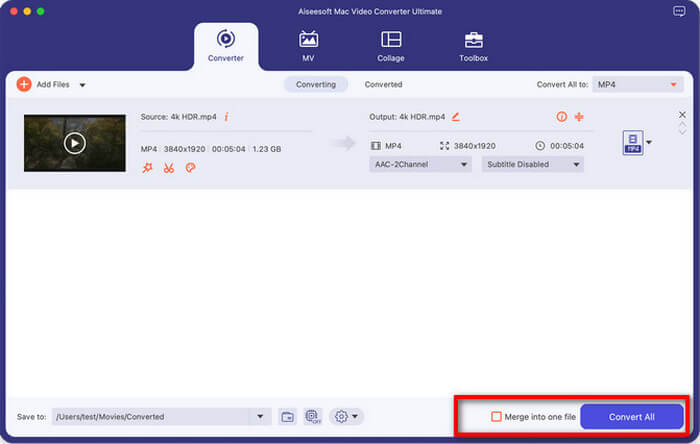This screenshot has height=444, width=700.
Task: Click the Add Files label
Action: point(53,84)
